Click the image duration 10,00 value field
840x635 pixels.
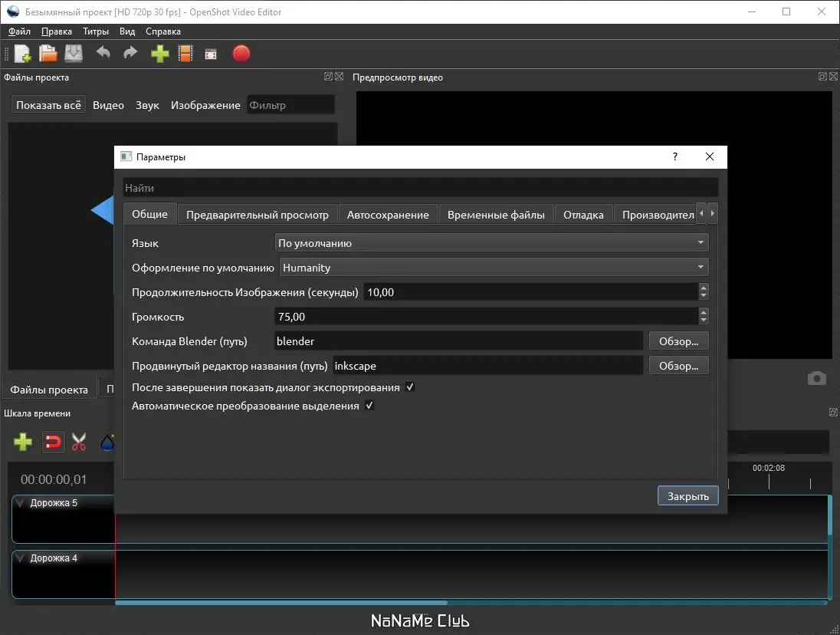tap(531, 292)
